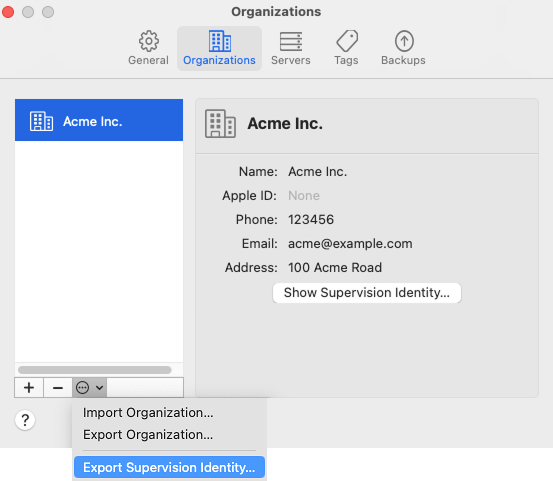
Task: Add a new organization with plus button
Action: coord(29,388)
